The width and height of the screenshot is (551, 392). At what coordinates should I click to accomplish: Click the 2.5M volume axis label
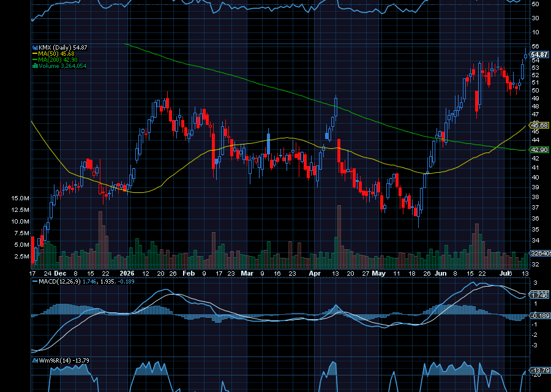[x=21, y=256]
